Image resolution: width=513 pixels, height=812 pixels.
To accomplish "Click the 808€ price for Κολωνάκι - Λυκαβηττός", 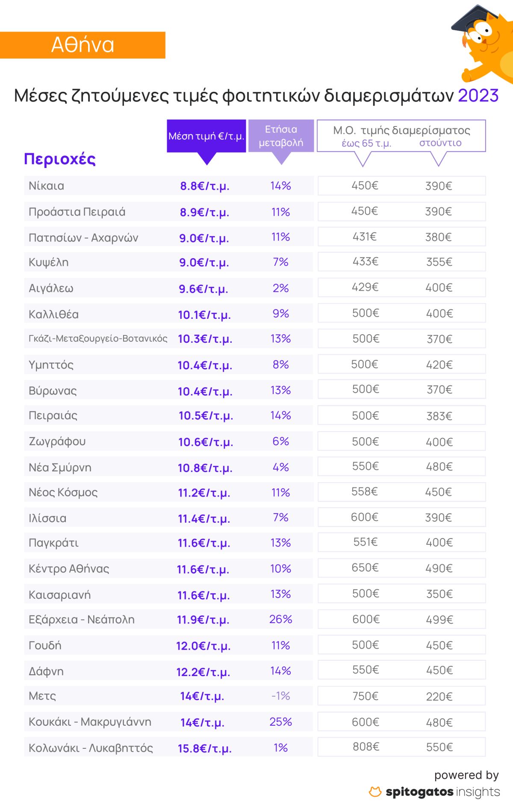I will click(366, 747).
